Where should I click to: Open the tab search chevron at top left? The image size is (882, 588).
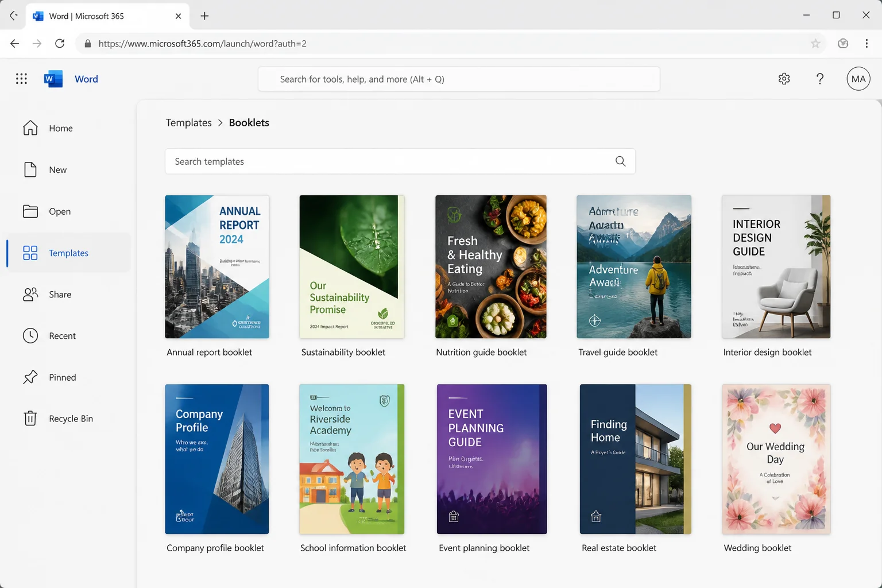coord(14,16)
